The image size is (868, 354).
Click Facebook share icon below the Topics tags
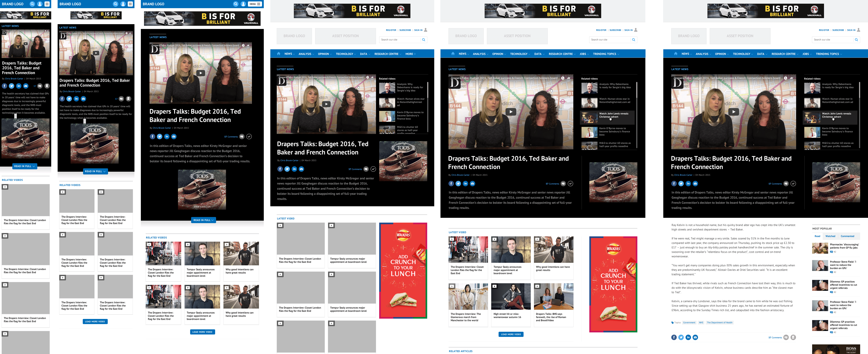[674, 337]
